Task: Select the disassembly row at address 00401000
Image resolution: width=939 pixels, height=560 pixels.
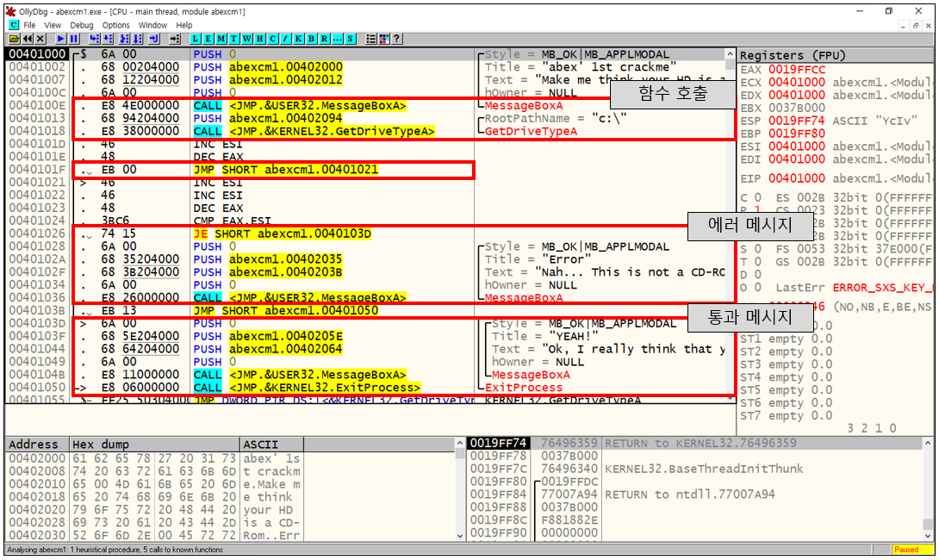Action: (x=364, y=54)
